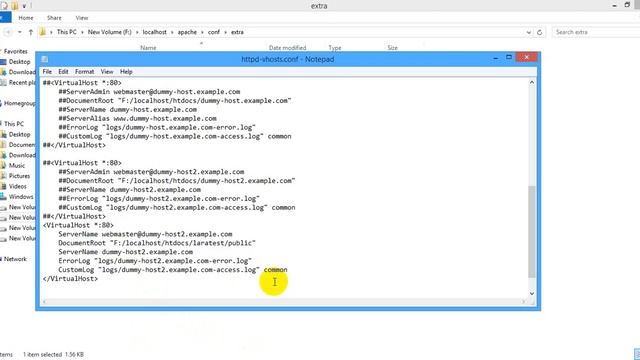
Task: Open Music folder in sidebar
Action: 17,165
